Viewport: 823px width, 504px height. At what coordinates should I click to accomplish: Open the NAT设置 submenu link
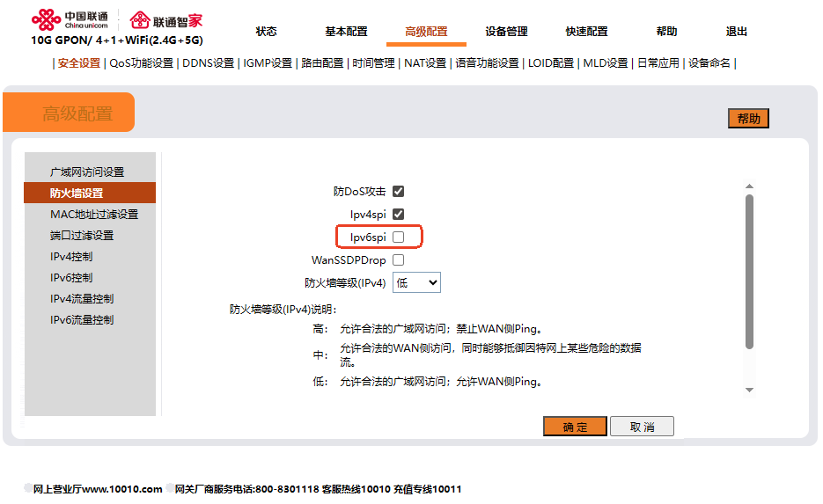pyautogui.click(x=425, y=63)
